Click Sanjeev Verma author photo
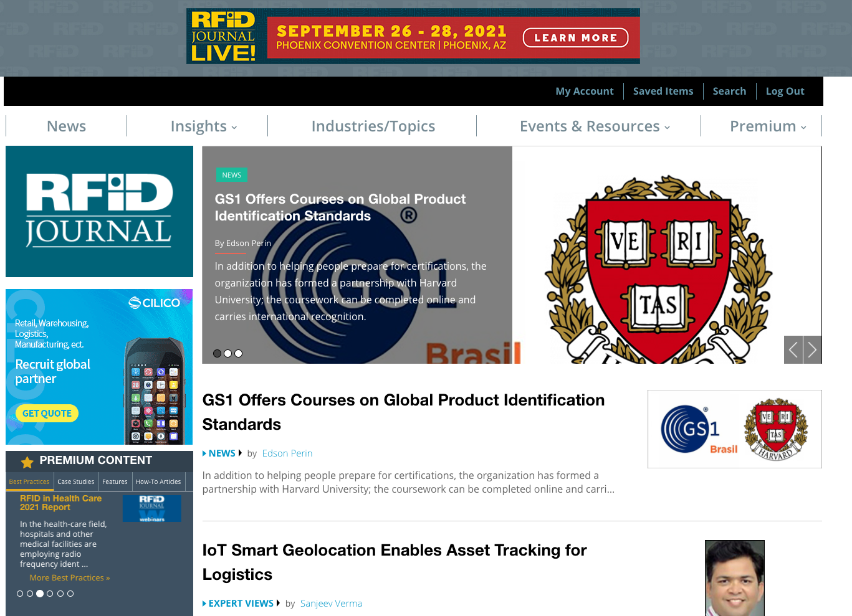This screenshot has width=852, height=616. pos(735,578)
